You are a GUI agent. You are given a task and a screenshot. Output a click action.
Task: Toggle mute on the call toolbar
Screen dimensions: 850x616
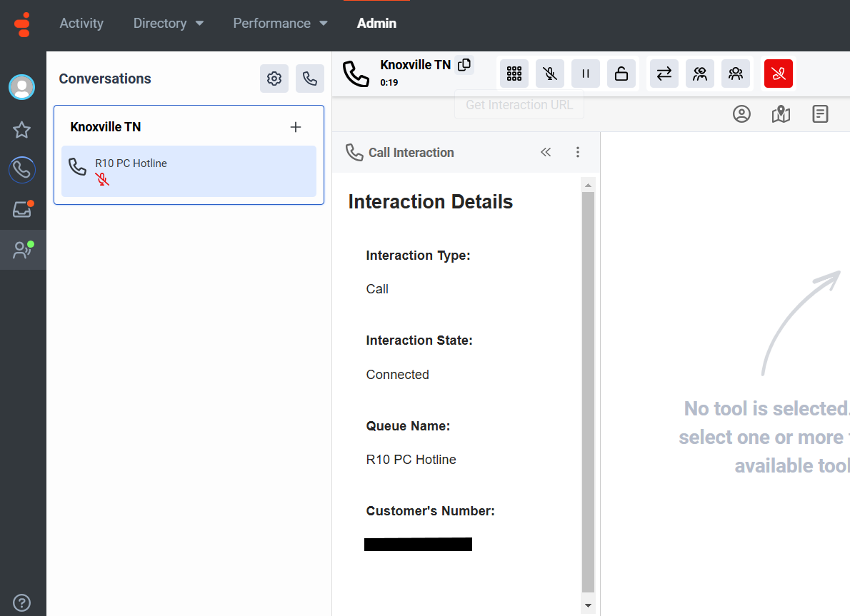pos(550,73)
